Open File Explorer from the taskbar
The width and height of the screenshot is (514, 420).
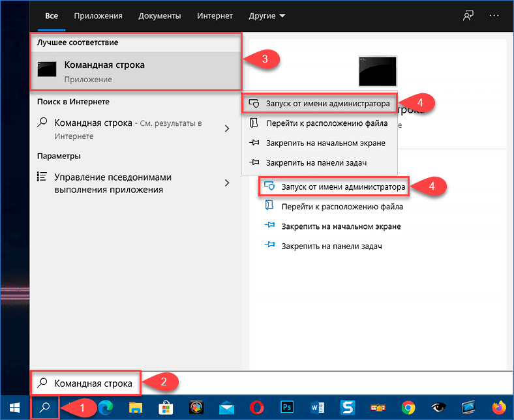pos(136,408)
